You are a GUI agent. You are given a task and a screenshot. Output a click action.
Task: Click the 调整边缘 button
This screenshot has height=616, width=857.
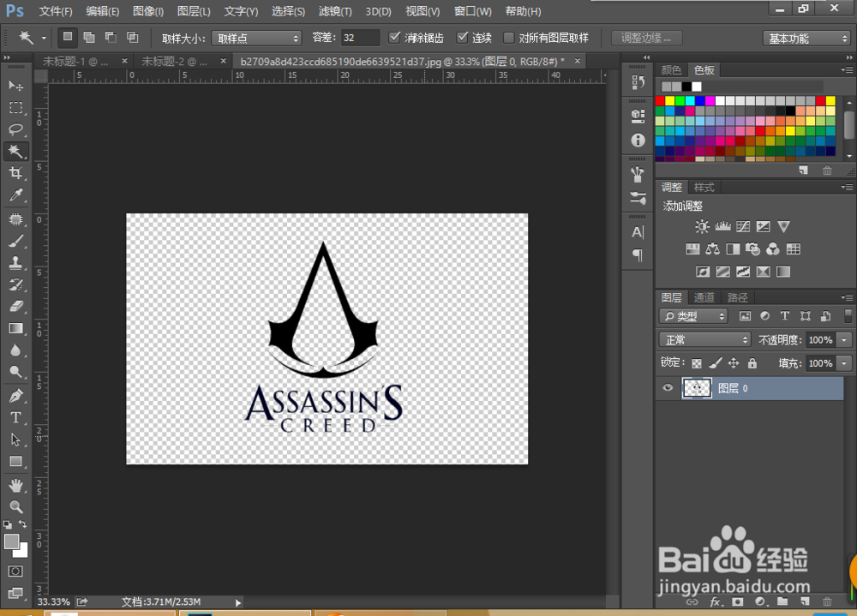pyautogui.click(x=646, y=39)
